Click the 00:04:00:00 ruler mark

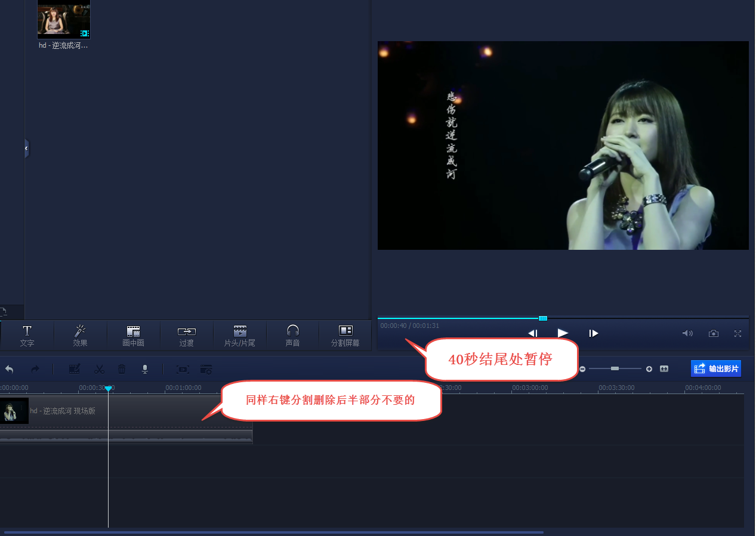(x=703, y=388)
